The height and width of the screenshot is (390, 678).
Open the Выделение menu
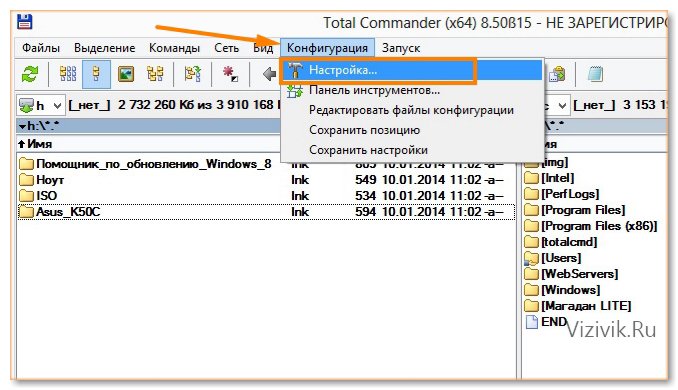(105, 48)
